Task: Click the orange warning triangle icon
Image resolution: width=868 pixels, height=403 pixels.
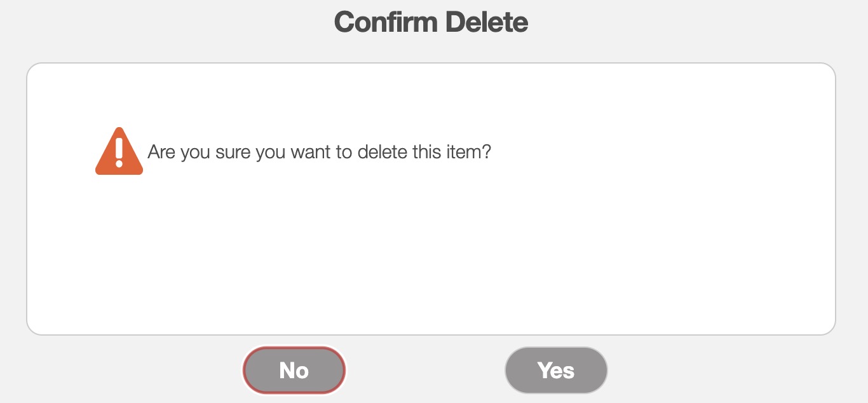Action: click(119, 153)
